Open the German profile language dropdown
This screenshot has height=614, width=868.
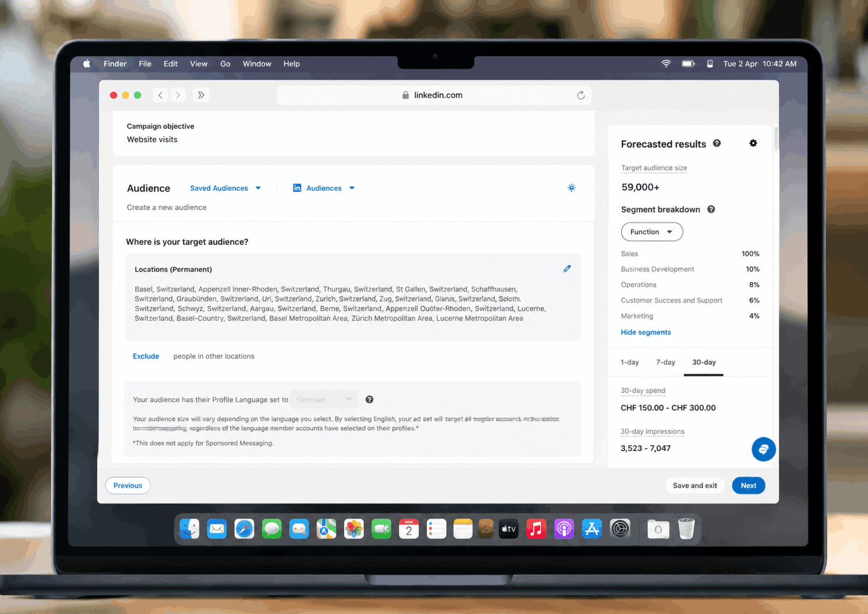(x=324, y=399)
